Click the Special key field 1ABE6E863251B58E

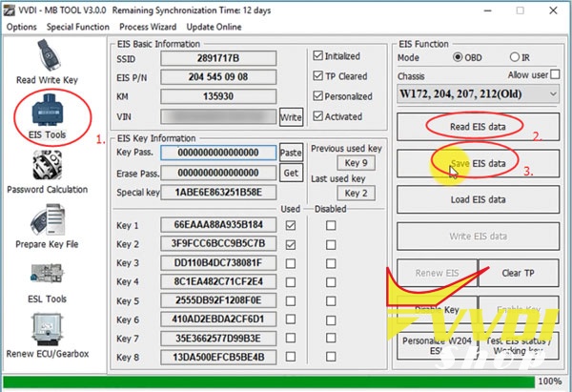pos(218,193)
